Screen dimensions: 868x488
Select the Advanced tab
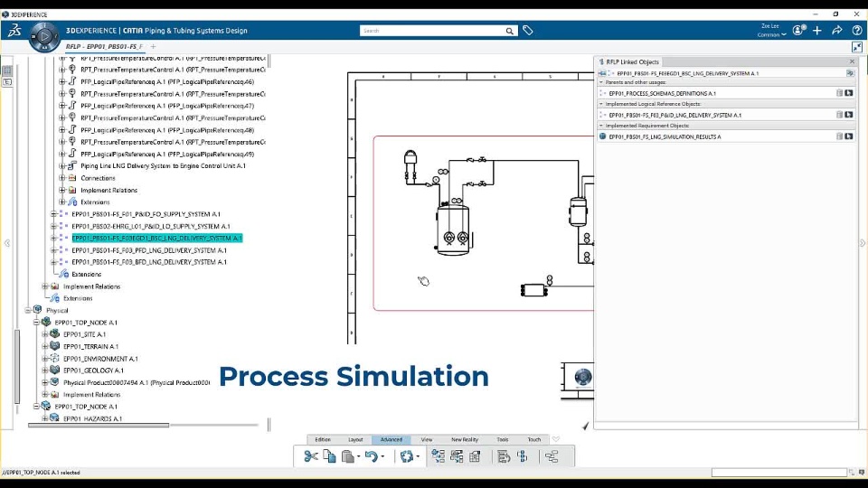pyautogui.click(x=392, y=439)
